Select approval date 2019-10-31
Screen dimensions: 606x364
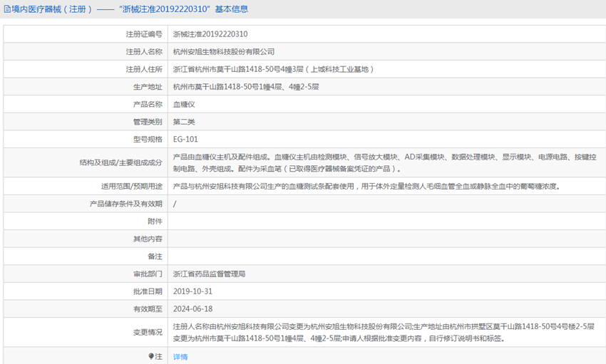(192, 291)
